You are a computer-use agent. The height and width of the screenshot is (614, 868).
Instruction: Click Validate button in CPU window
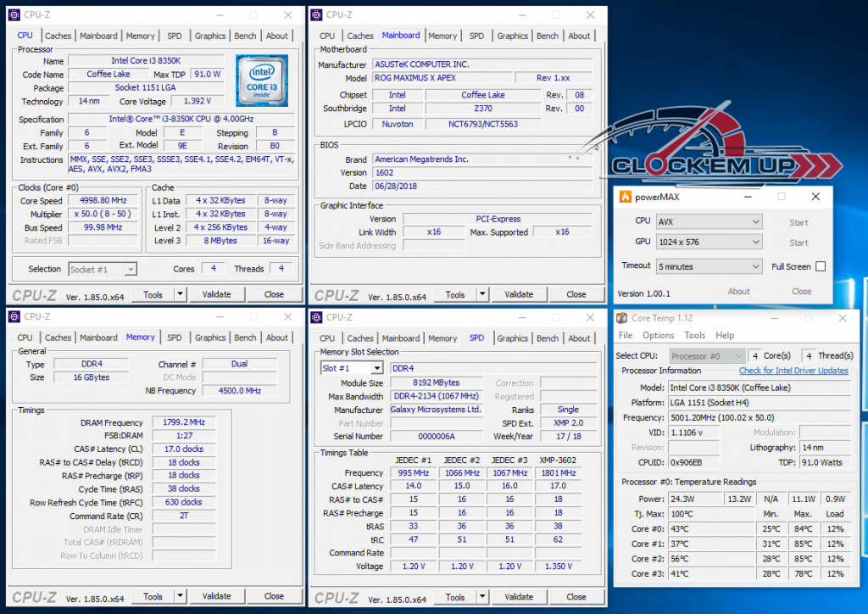click(x=216, y=294)
